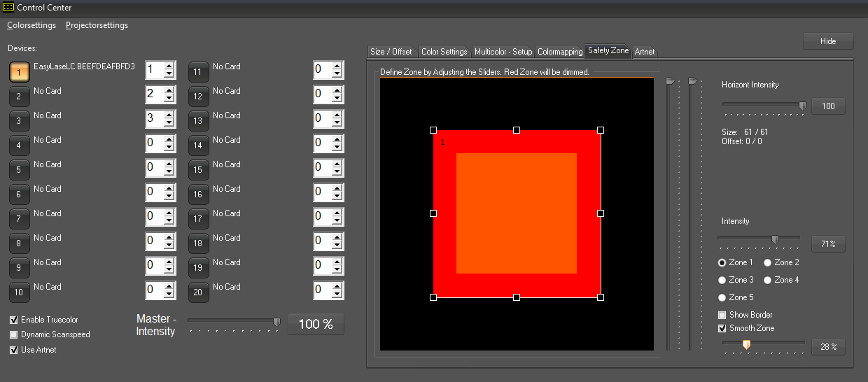Pick device slot 15 button
Image resolution: width=868 pixels, height=382 pixels.
198,169
